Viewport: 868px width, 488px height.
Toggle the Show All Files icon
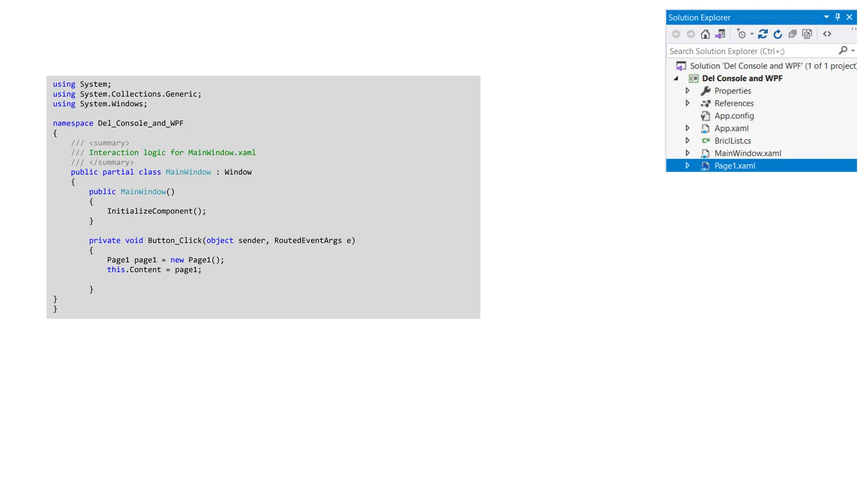point(807,34)
